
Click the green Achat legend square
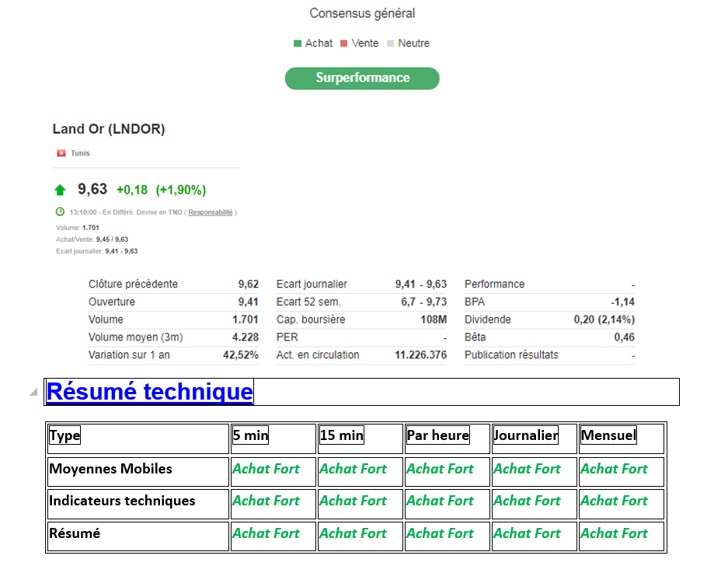298,44
